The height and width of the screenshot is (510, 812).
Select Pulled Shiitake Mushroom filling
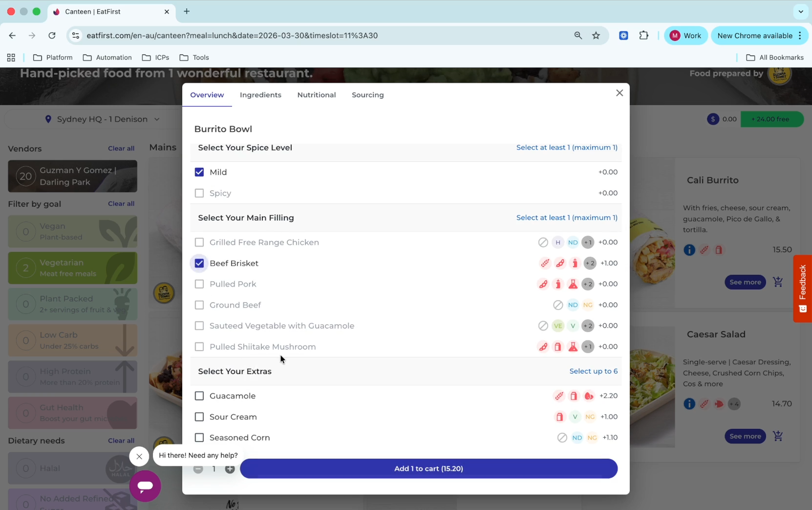[199, 347]
